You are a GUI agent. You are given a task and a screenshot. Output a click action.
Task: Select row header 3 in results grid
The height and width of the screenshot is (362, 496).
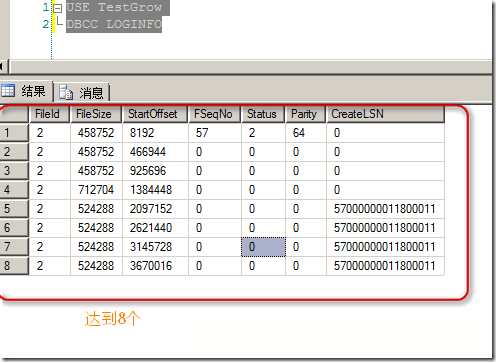coord(14,171)
